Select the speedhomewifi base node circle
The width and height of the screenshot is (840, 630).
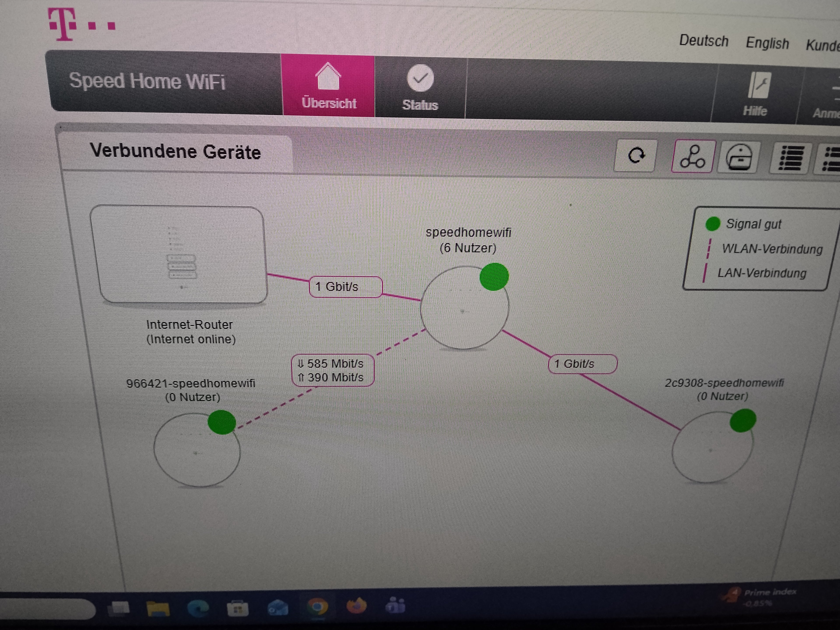coord(464,308)
